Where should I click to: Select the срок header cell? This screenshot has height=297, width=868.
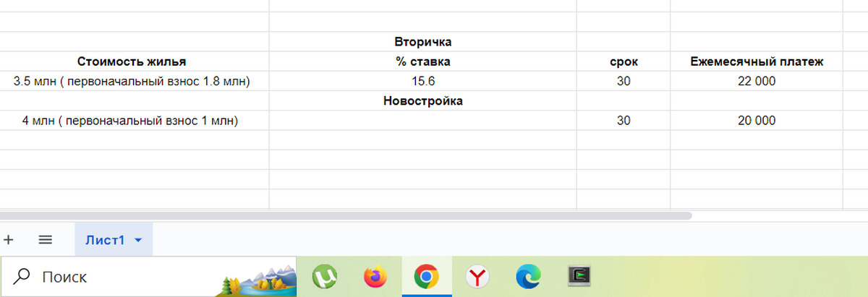tap(624, 61)
